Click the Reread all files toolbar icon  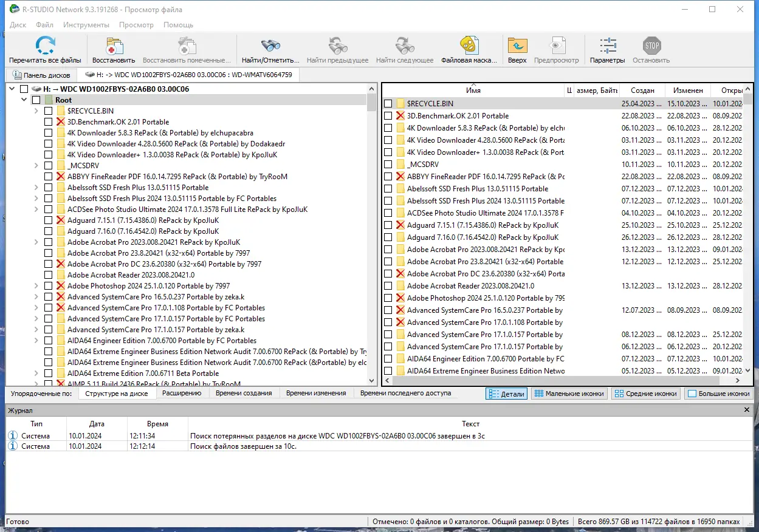(45, 46)
